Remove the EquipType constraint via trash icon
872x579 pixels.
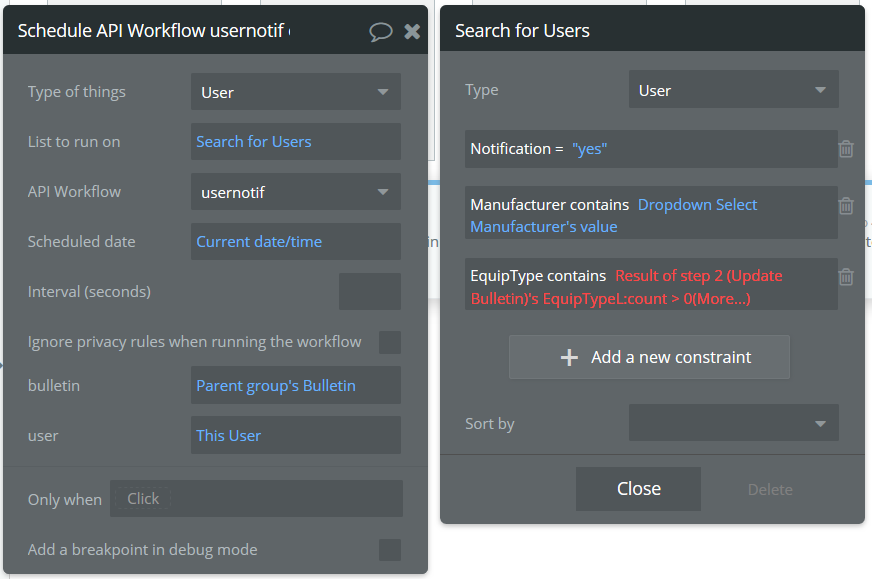click(846, 277)
